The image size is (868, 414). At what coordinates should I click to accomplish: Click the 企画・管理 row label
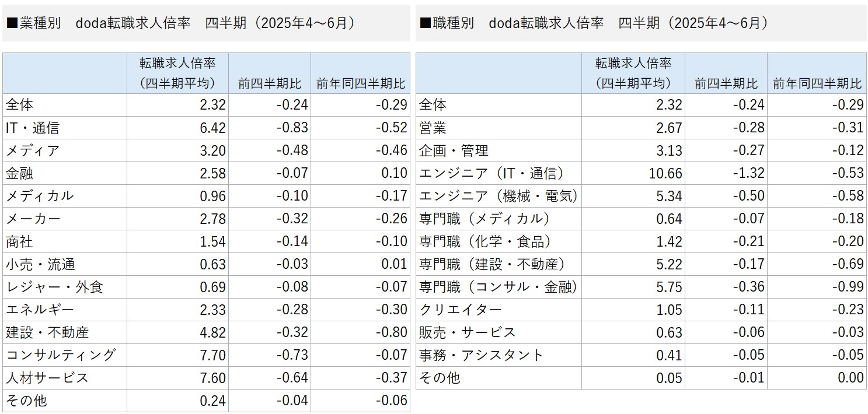point(454,150)
